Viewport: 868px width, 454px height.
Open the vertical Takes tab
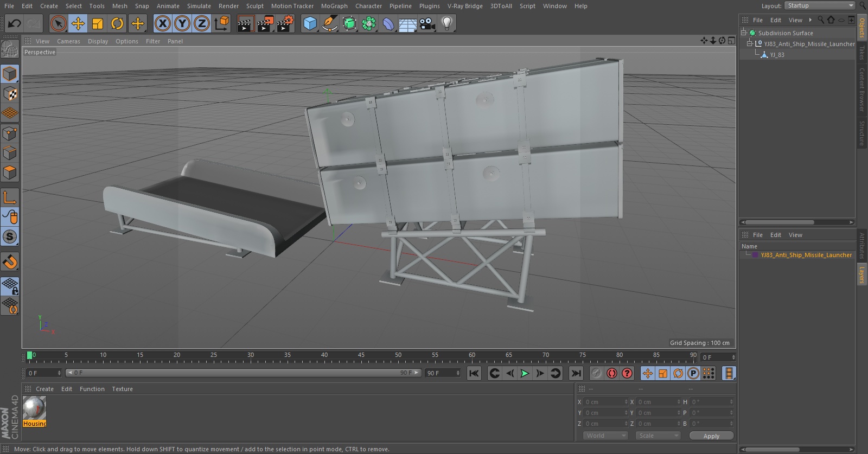pyautogui.click(x=861, y=53)
